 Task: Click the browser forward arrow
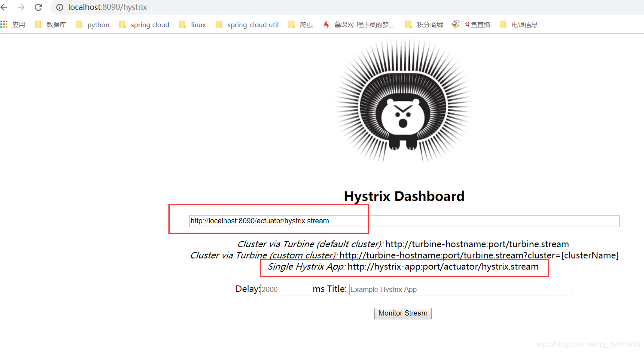pos(21,7)
